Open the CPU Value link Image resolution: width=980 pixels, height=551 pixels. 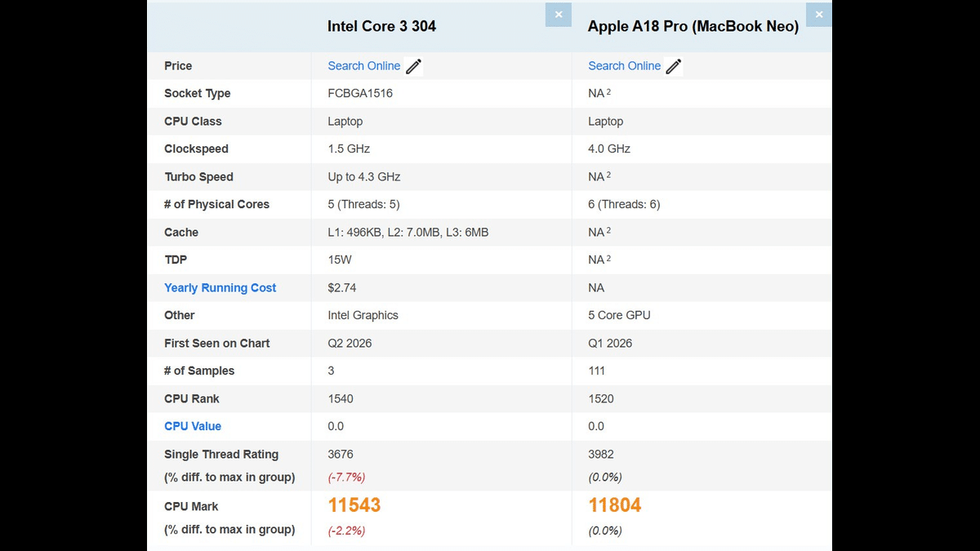tap(193, 426)
